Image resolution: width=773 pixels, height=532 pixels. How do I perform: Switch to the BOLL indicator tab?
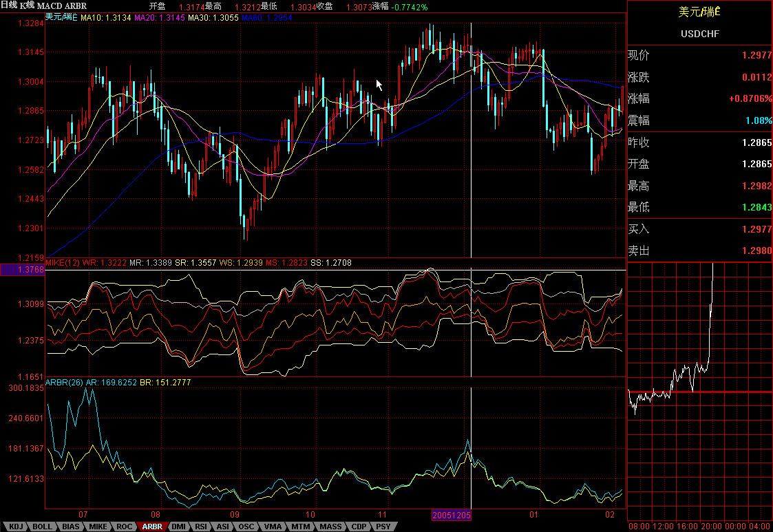click(x=43, y=526)
